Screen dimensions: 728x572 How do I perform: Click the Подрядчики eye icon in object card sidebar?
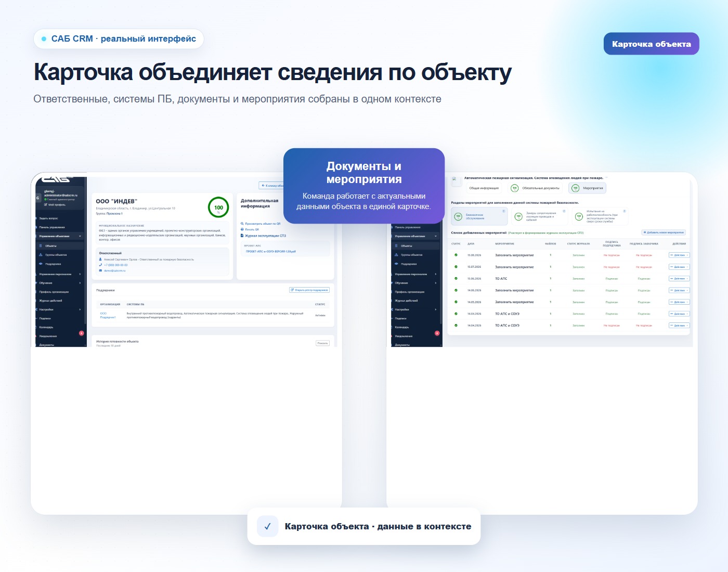(x=41, y=264)
